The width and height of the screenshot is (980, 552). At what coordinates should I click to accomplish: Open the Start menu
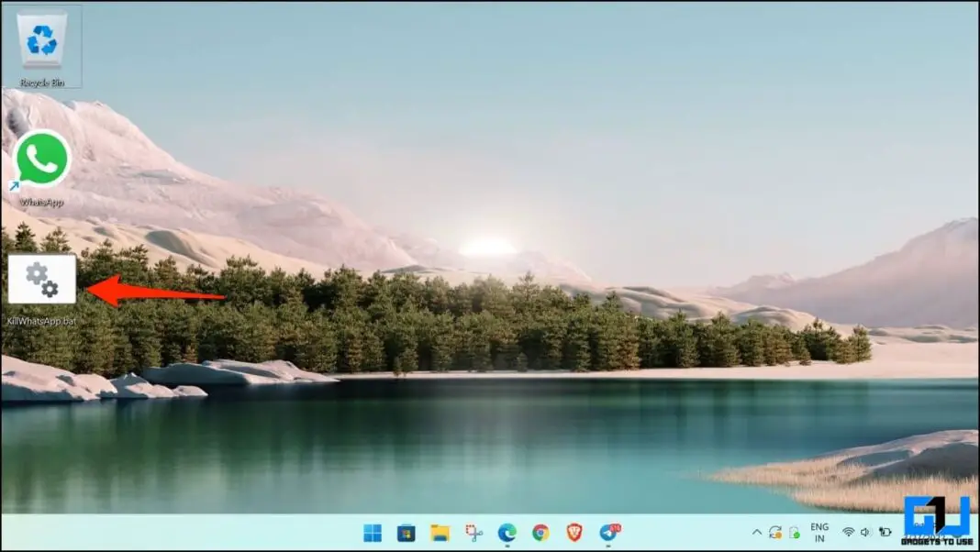(x=373, y=530)
